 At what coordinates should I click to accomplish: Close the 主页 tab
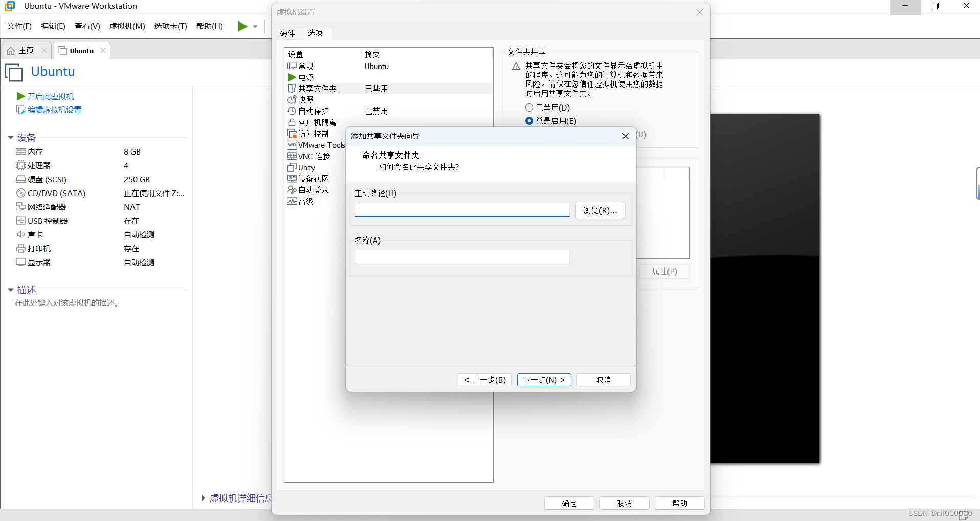[44, 50]
